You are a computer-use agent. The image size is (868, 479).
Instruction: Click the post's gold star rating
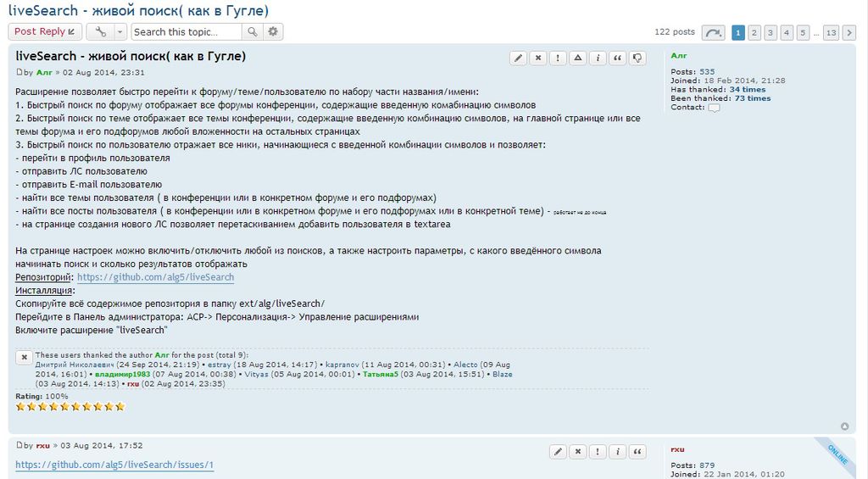tap(70, 407)
